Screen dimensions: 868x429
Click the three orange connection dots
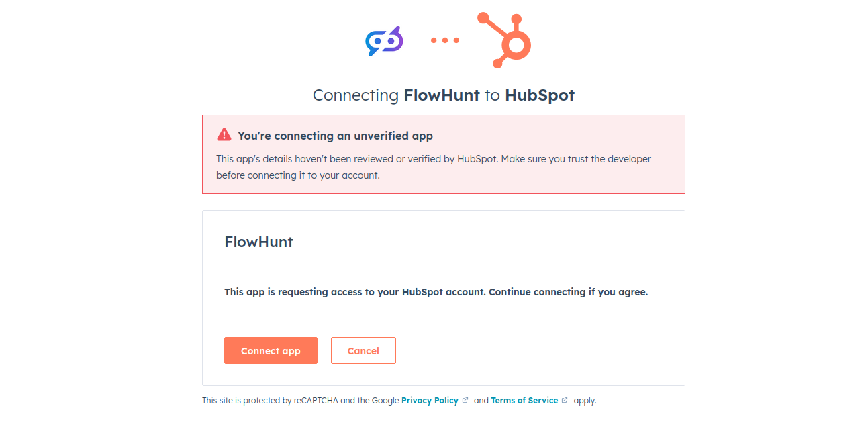(444, 40)
